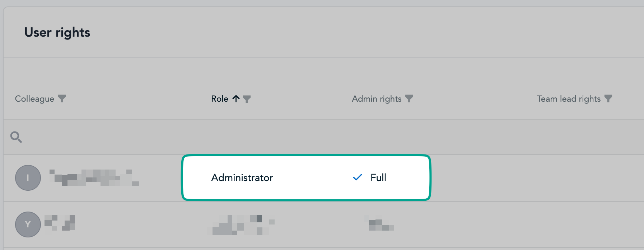Click the second row's blurred admin rights value
Image resolution: width=644 pixels, height=250 pixels.
(x=380, y=224)
